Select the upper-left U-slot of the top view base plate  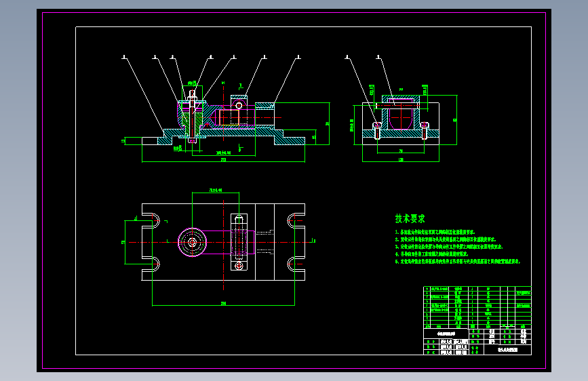coord(151,220)
